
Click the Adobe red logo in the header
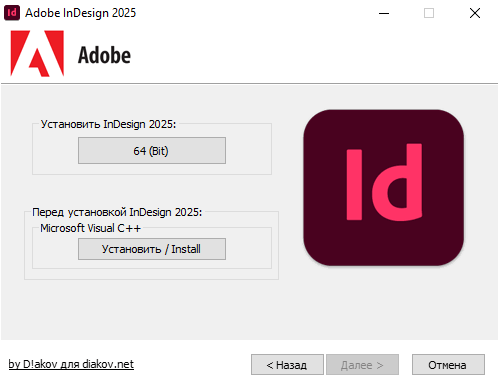[x=37, y=54]
